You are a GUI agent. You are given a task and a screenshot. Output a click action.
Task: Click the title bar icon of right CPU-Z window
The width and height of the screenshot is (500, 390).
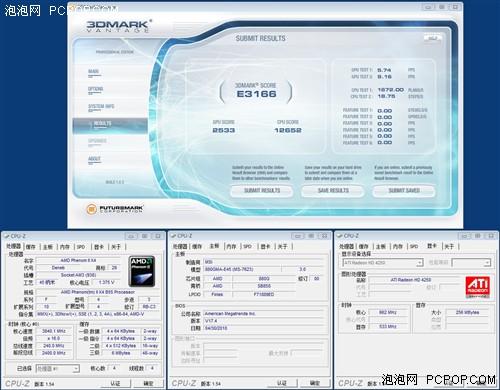(x=340, y=236)
